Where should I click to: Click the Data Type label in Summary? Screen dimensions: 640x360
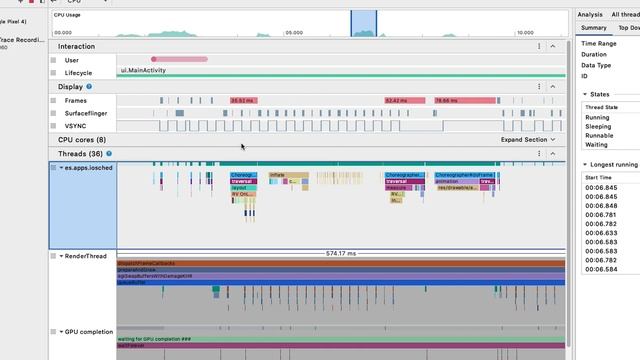[596, 65]
